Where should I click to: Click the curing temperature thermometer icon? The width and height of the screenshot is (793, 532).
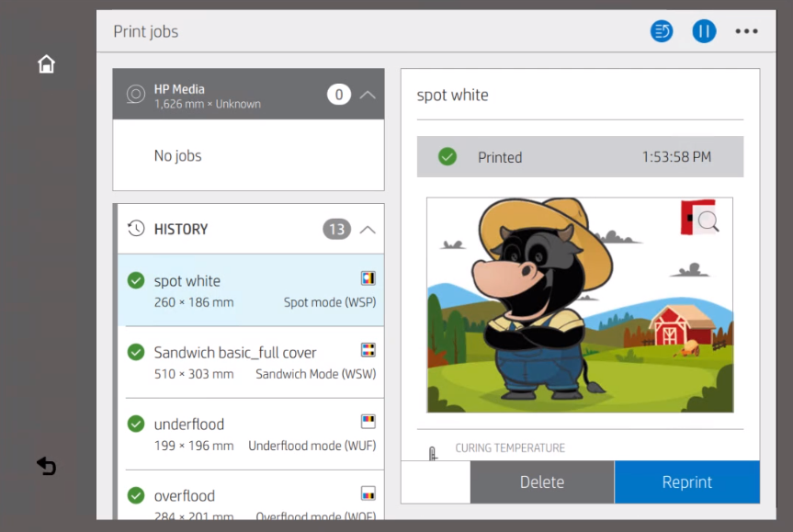(433, 453)
